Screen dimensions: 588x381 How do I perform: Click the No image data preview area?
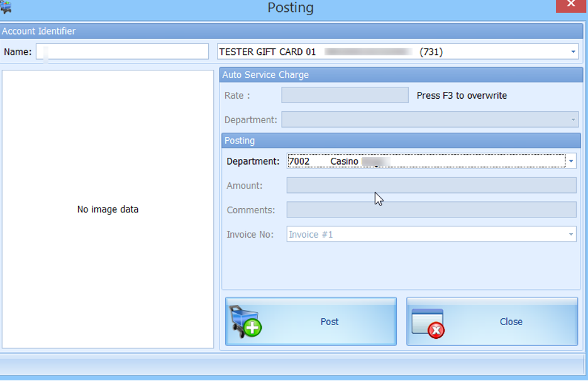pyautogui.click(x=108, y=209)
